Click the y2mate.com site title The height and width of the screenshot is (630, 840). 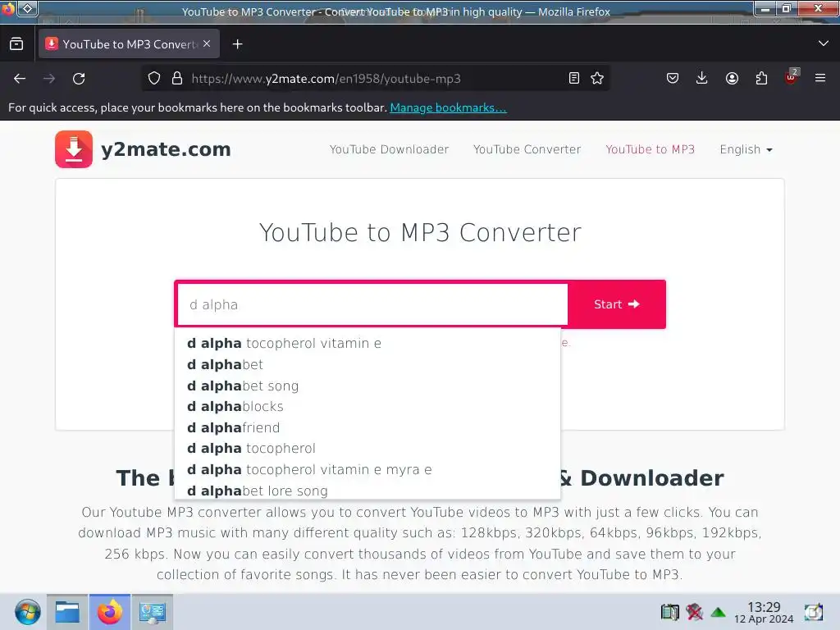pyautogui.click(x=166, y=149)
